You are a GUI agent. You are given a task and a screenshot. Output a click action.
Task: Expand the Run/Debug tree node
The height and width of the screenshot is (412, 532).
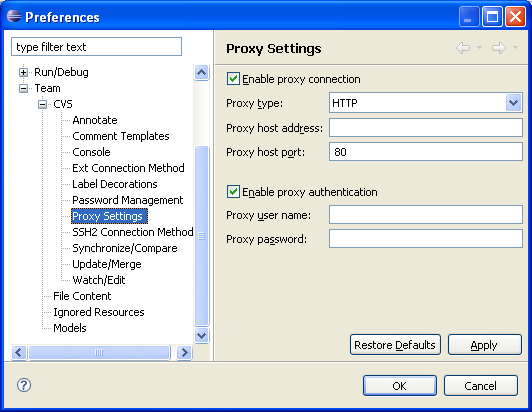click(x=23, y=72)
